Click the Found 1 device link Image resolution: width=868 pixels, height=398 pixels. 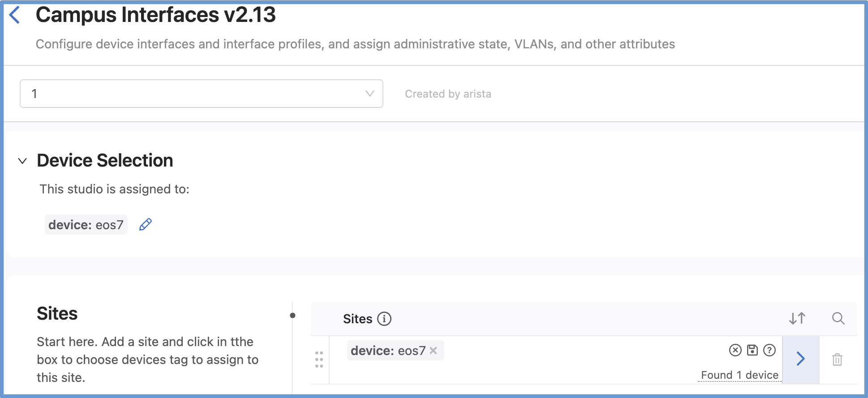(739, 375)
